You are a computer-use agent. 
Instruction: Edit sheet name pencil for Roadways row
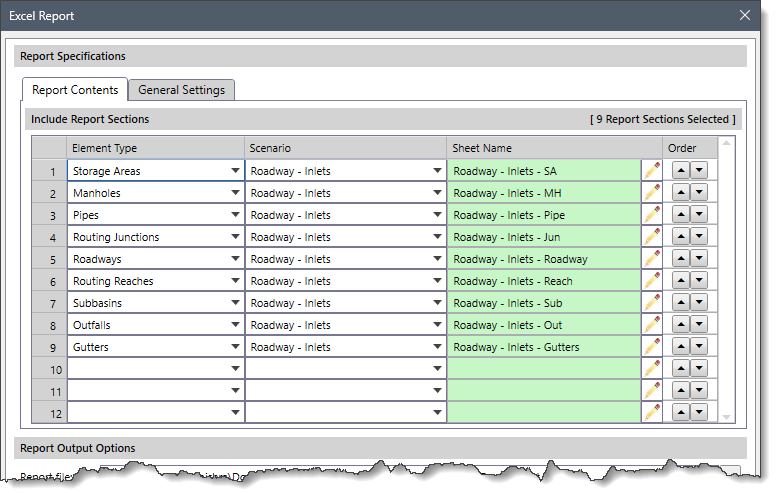pos(652,259)
